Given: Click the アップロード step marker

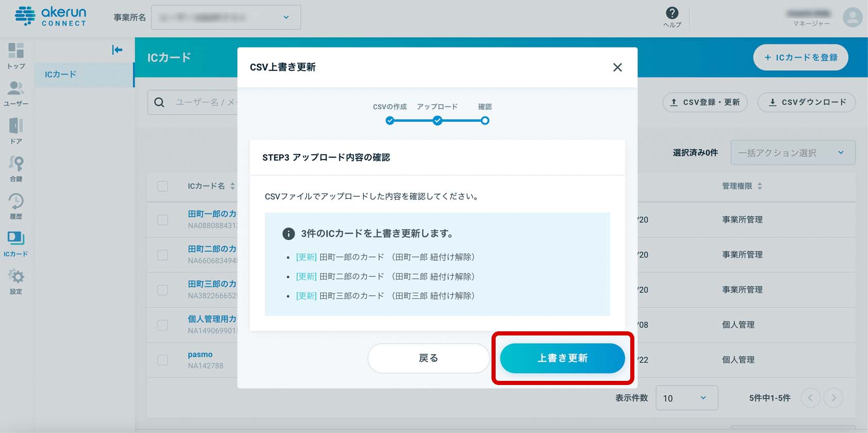Looking at the screenshot, I should point(437,120).
